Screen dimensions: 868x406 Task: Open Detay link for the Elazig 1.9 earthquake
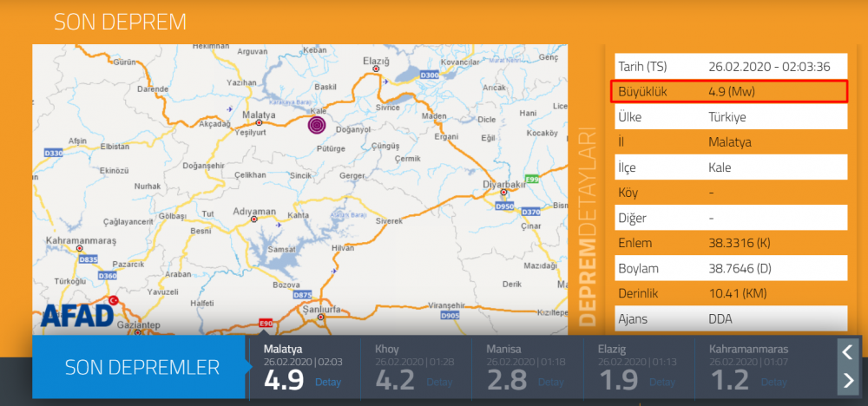661,382
